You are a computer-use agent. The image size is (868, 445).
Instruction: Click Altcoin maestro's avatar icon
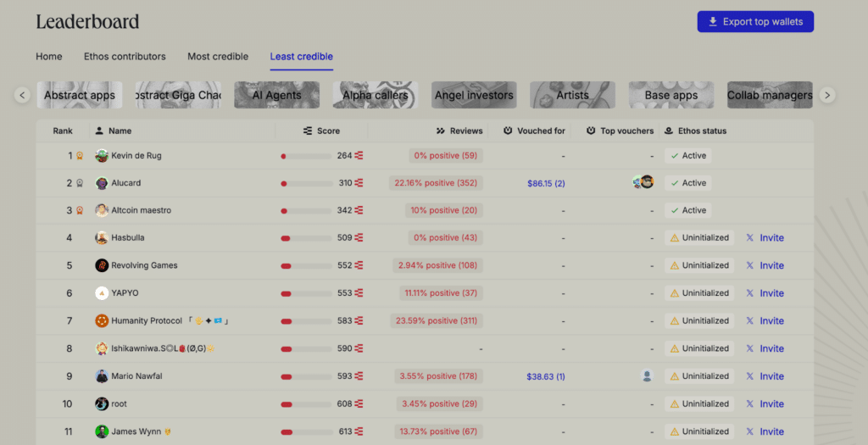click(x=102, y=210)
